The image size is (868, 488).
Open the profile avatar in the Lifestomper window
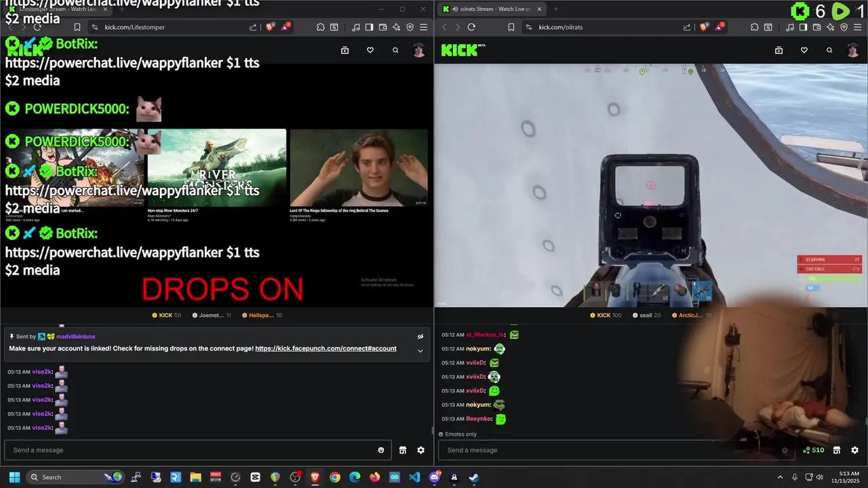pos(419,50)
